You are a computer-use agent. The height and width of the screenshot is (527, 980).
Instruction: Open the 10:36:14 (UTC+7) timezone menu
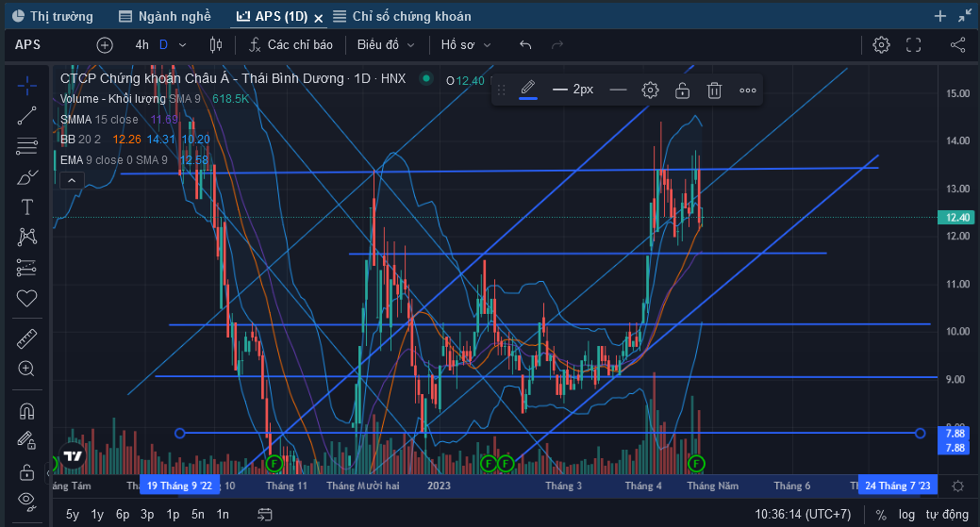(803, 515)
